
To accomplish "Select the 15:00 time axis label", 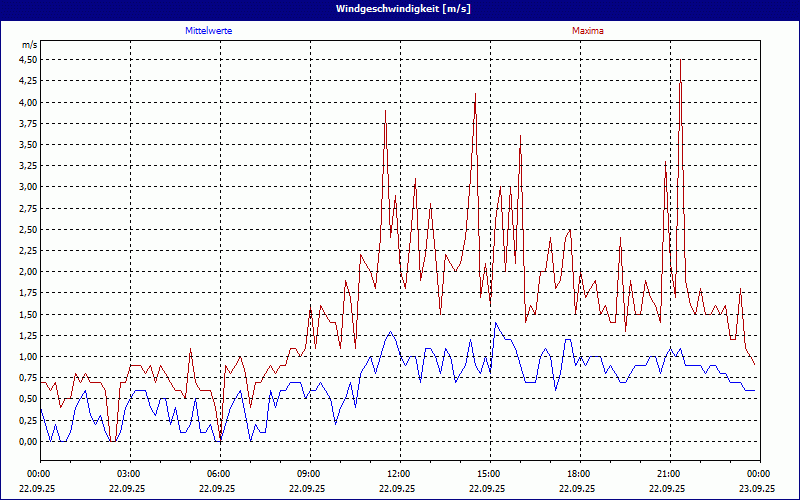I will click(489, 474).
